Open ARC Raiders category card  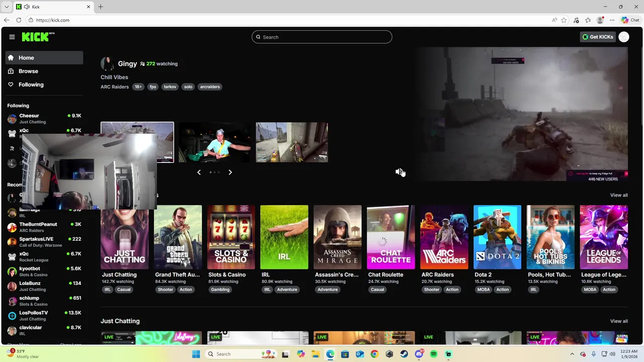tap(444, 237)
